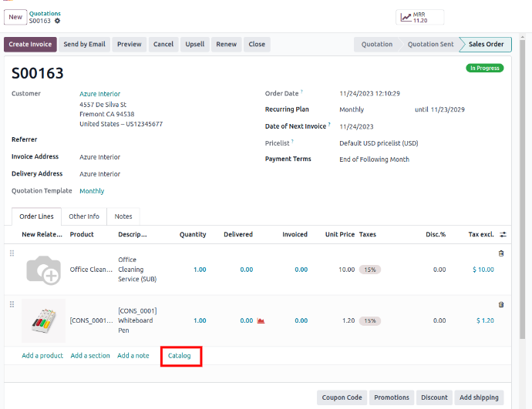Image resolution: width=532 pixels, height=409 pixels.
Task: Show the Pricelist help tooltip mark
Action: [292, 141]
